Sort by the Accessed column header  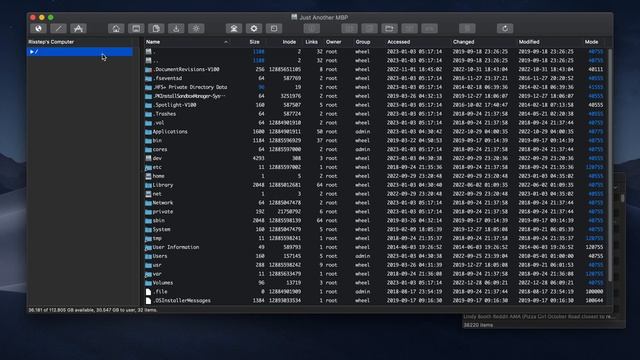coord(399,42)
